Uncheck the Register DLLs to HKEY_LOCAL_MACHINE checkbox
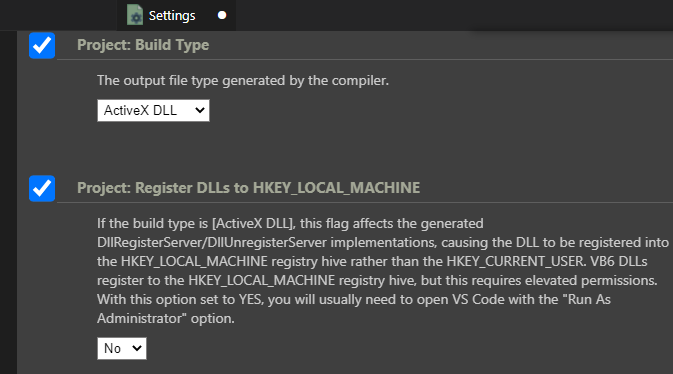Viewport: 673px width, 374px height. coord(42,189)
